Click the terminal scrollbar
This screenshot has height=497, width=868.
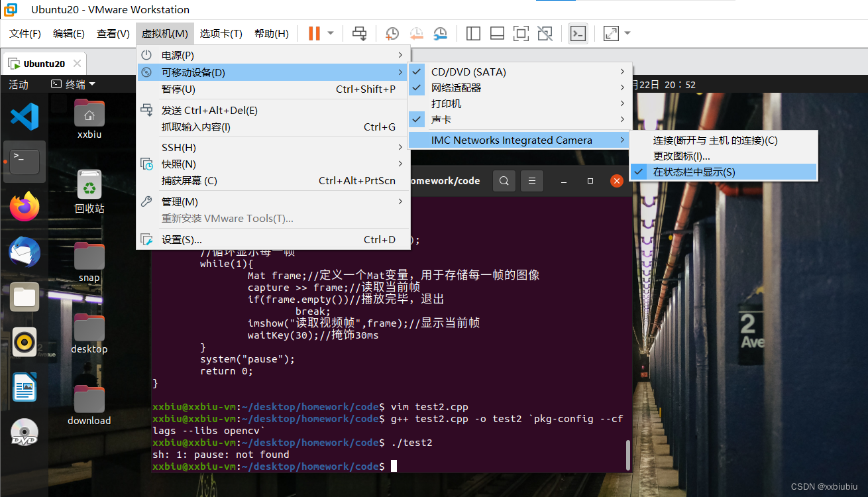point(627,454)
